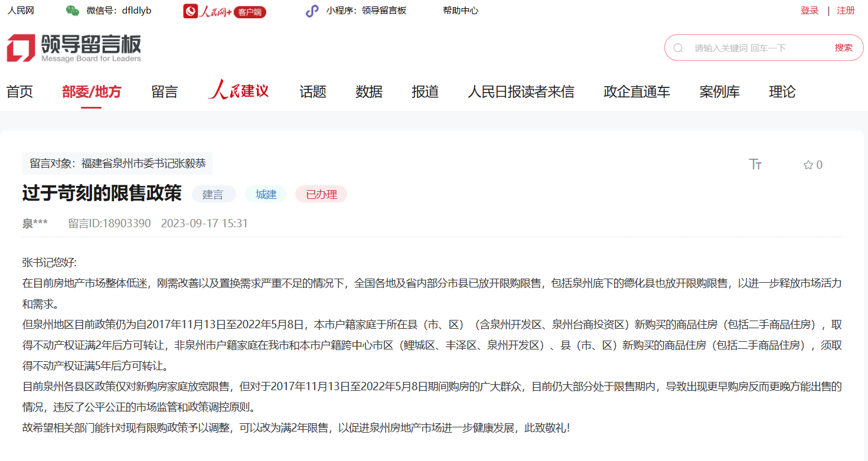Switch to the 首页 tab
The height and width of the screenshot is (461, 868).
pos(19,91)
